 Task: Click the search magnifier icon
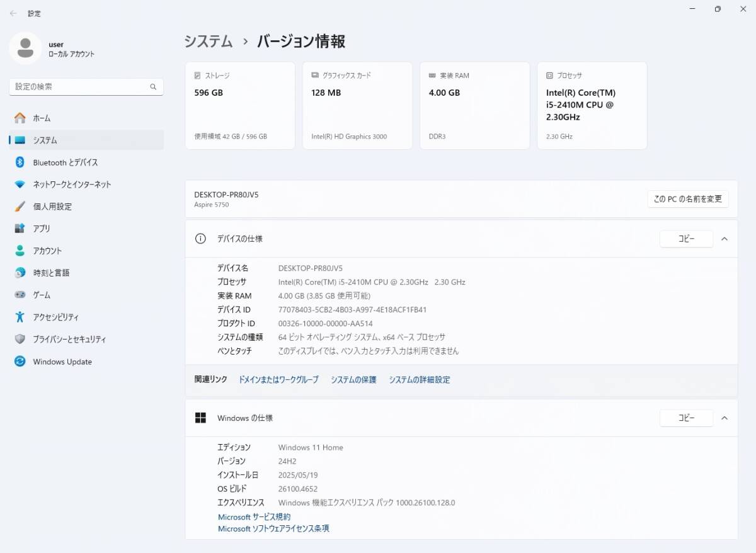coord(153,87)
